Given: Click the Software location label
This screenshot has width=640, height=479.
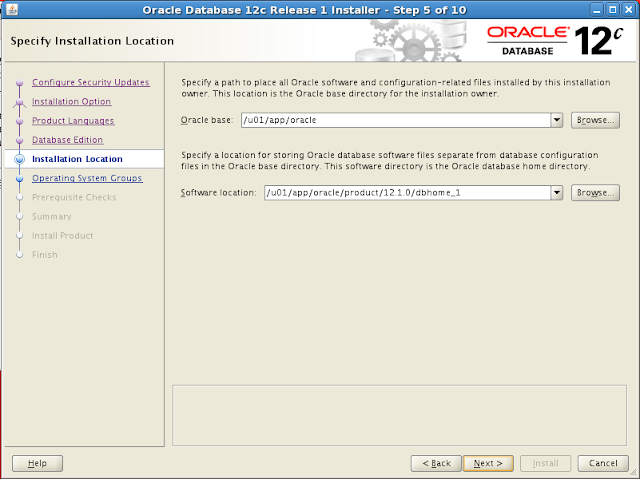Looking at the screenshot, I should click(218, 193).
